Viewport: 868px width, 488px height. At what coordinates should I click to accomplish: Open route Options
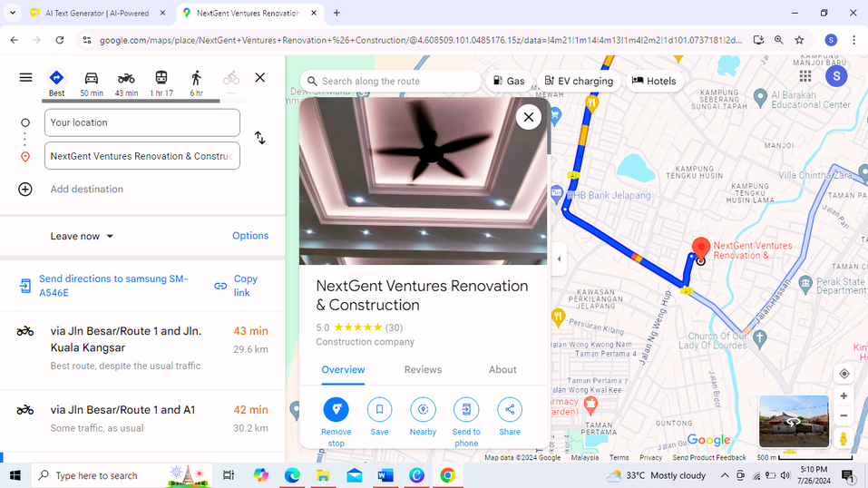click(250, 236)
